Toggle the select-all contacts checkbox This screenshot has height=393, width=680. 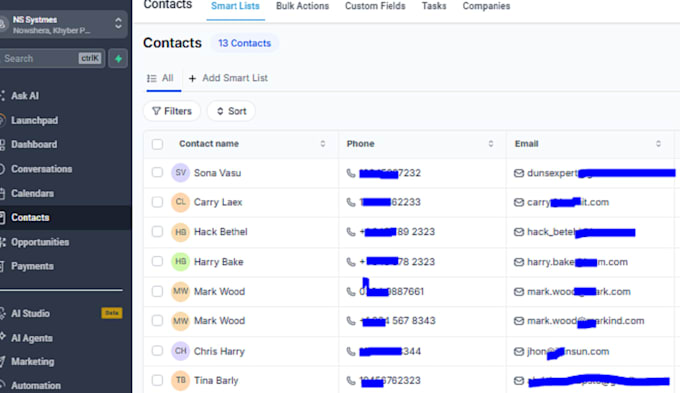click(157, 144)
